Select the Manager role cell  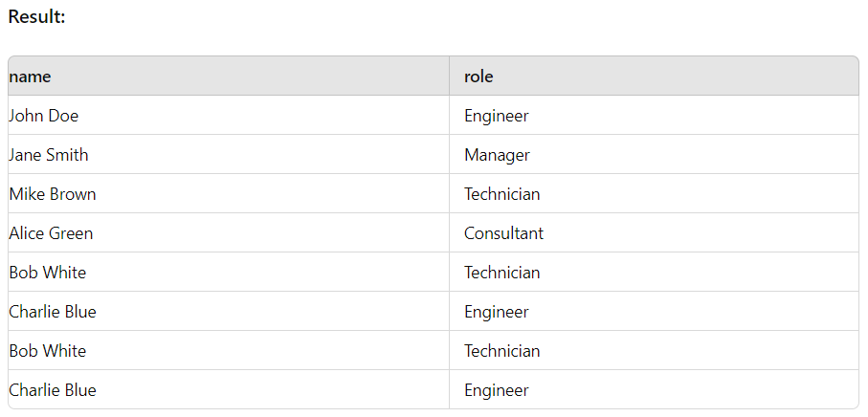click(654, 154)
